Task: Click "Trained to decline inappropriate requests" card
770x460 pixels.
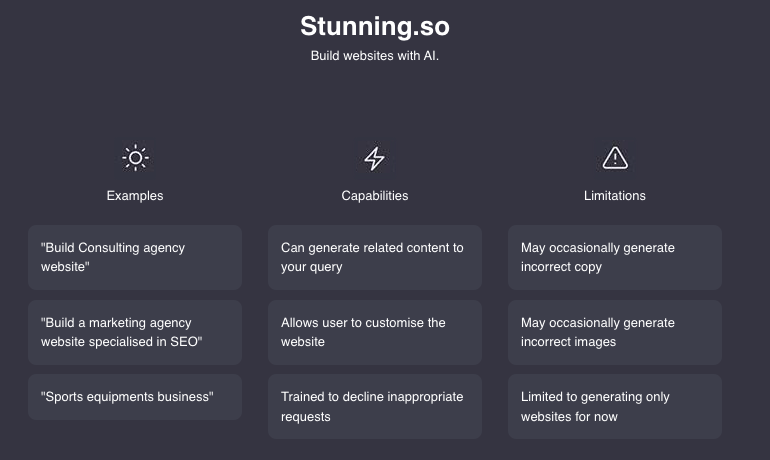Action: coord(375,406)
